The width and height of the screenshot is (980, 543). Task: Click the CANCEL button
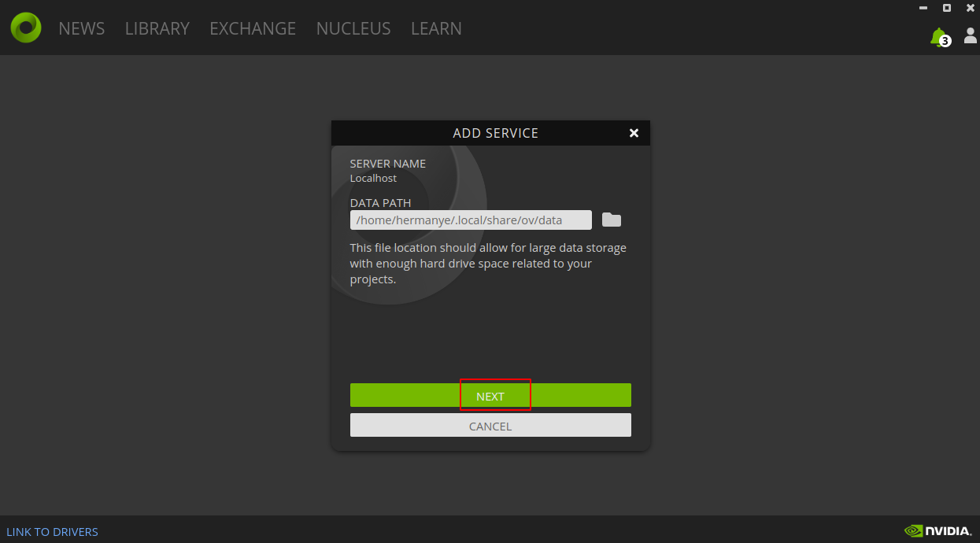[490, 425]
